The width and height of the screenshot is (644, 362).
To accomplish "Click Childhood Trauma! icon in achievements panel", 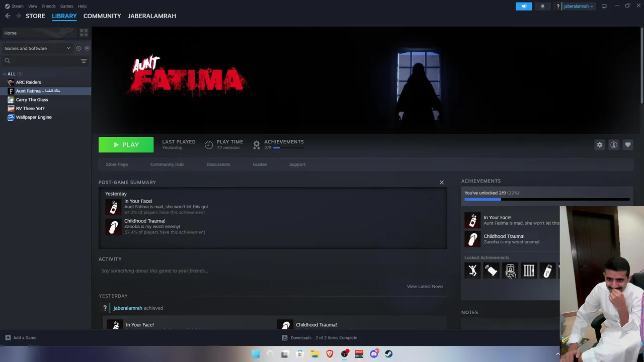I will (x=472, y=239).
